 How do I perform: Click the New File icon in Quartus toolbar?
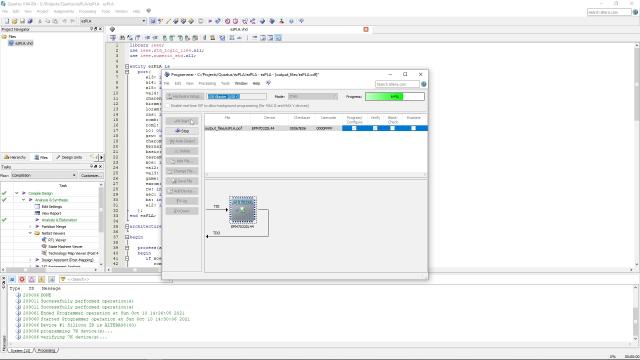coord(7,21)
